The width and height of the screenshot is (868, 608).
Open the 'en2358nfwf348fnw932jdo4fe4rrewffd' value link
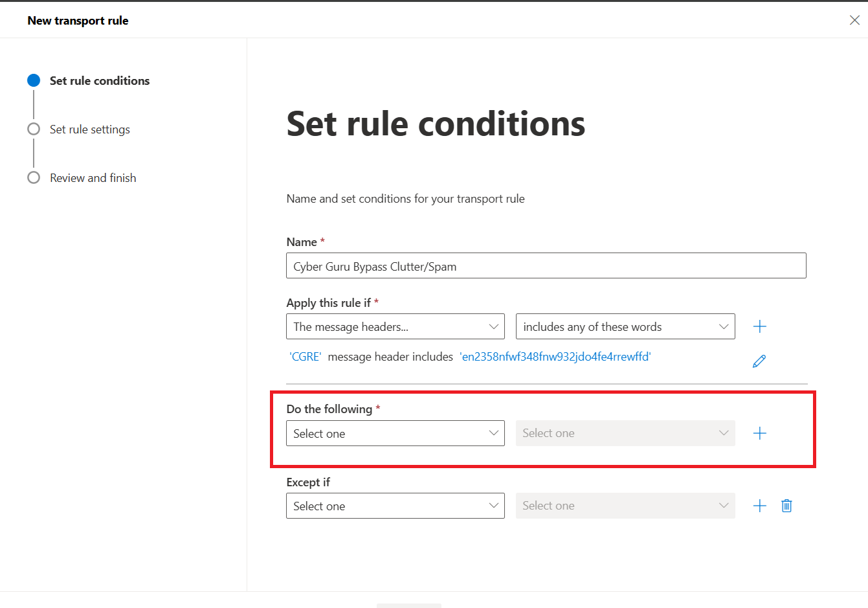point(555,356)
